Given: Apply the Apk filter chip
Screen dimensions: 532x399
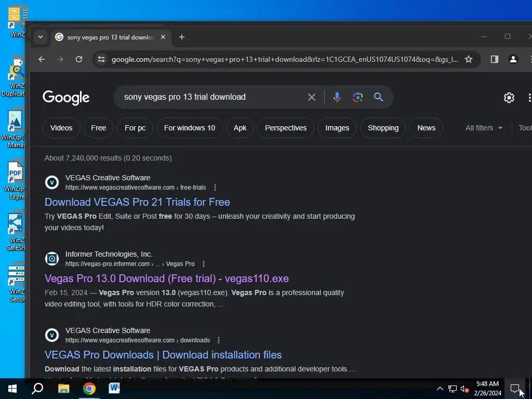Looking at the screenshot, I should pos(240,128).
